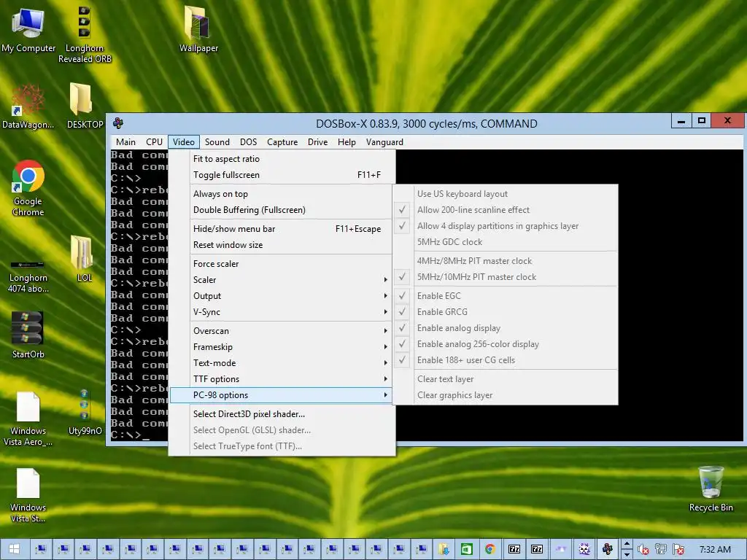Open the My Computer desktop icon

click(x=28, y=28)
